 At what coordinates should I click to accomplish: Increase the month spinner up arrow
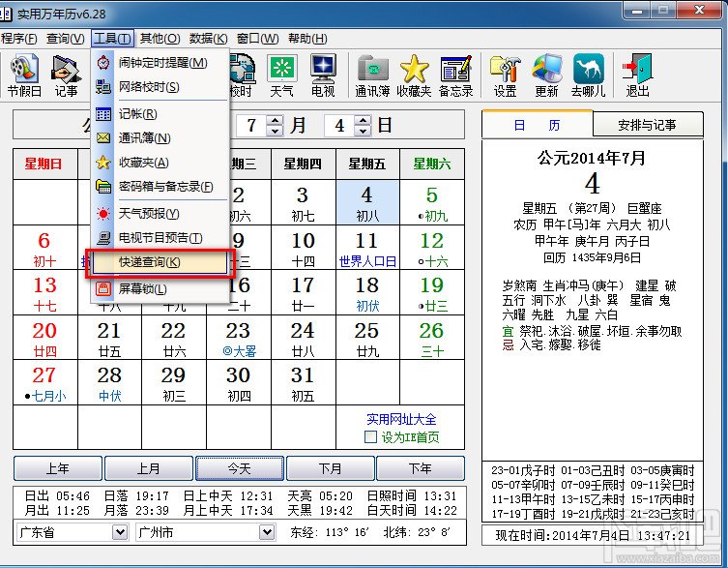click(x=275, y=120)
